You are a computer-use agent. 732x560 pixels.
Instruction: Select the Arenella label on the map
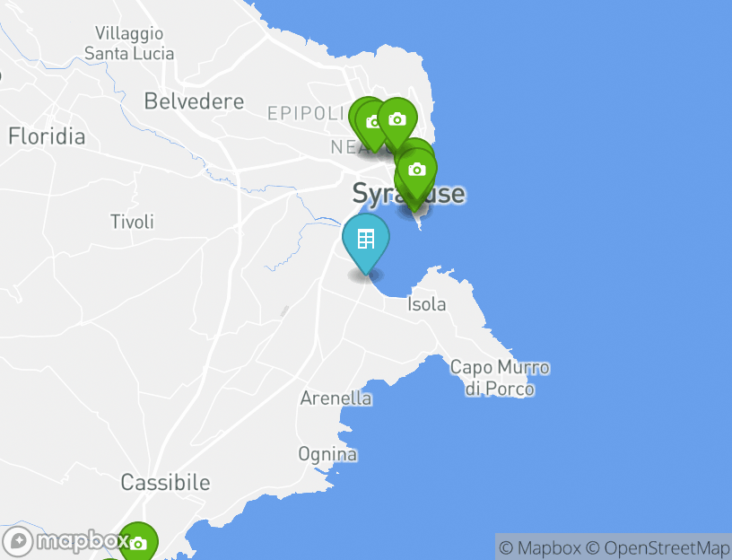336,398
